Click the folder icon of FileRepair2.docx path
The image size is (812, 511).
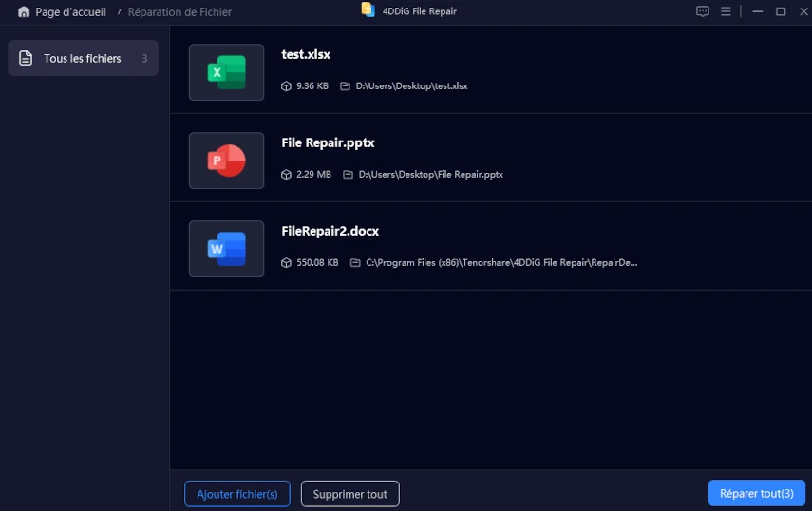[355, 263]
